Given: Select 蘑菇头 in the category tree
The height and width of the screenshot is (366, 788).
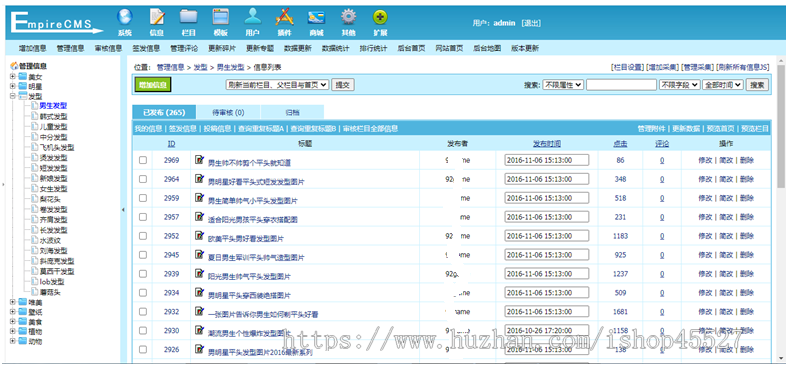Looking at the screenshot, I should 50,292.
